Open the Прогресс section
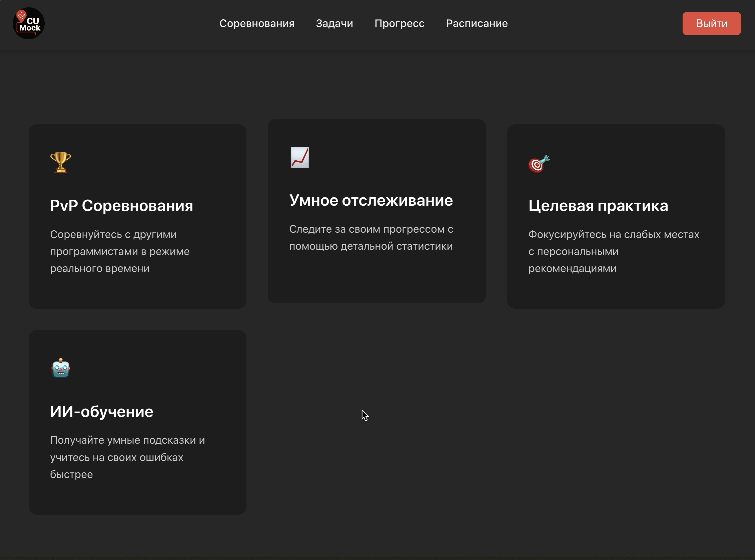Image resolution: width=755 pixels, height=560 pixels. (x=399, y=23)
